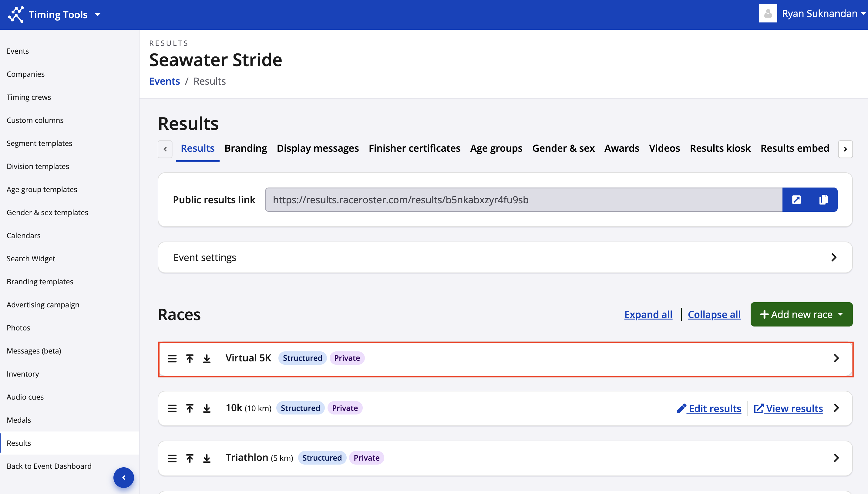Click the Expand all link
This screenshot has width=868, height=494.
648,315
